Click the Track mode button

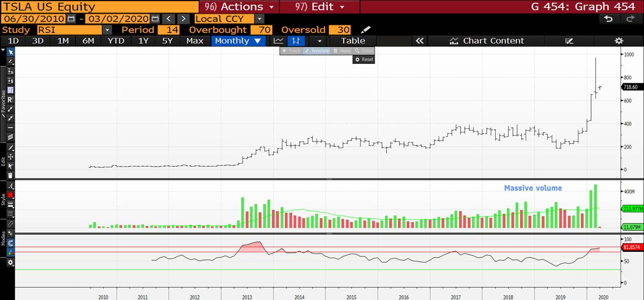pyautogui.click(x=291, y=51)
